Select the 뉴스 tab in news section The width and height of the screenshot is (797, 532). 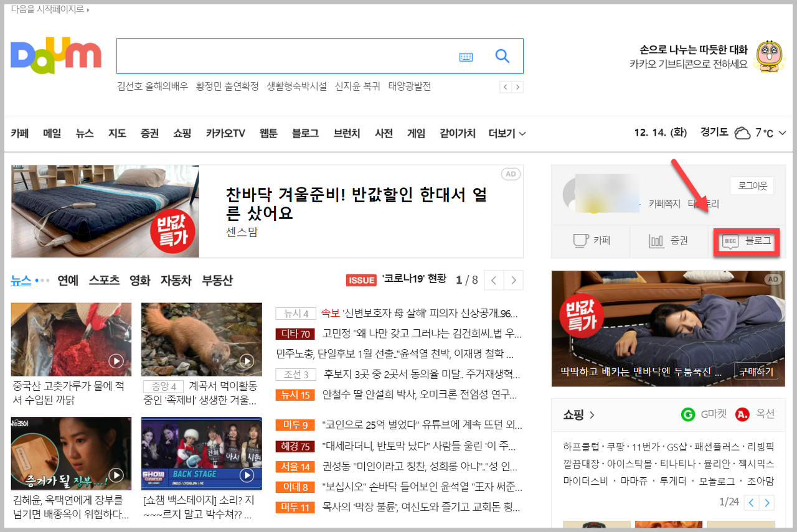coord(21,280)
